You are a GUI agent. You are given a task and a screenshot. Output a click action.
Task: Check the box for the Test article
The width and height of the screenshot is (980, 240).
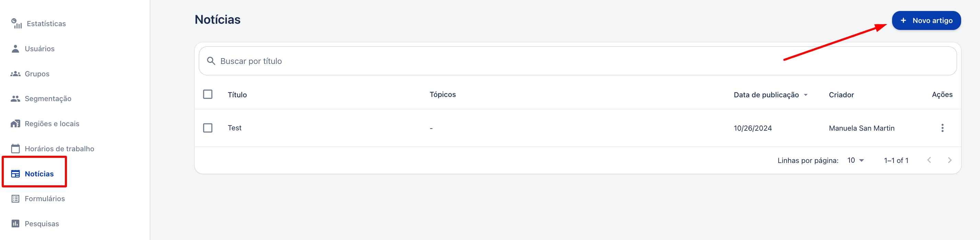tap(208, 128)
